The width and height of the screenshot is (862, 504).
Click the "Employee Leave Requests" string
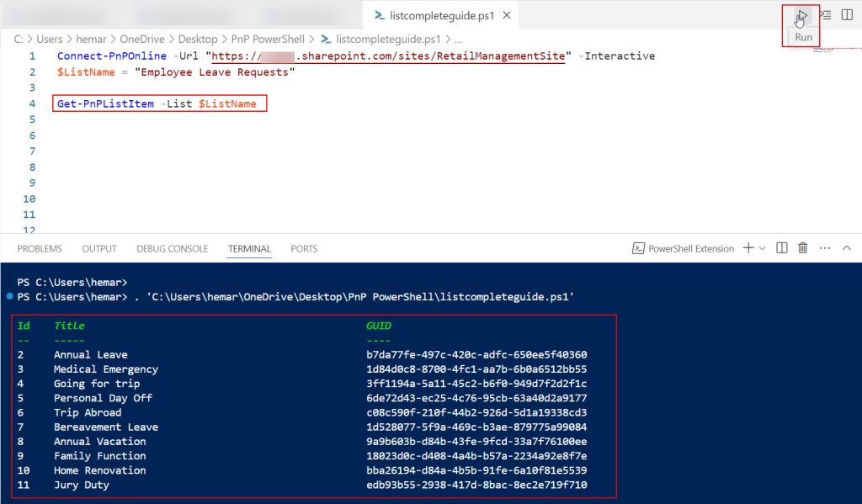(x=215, y=72)
